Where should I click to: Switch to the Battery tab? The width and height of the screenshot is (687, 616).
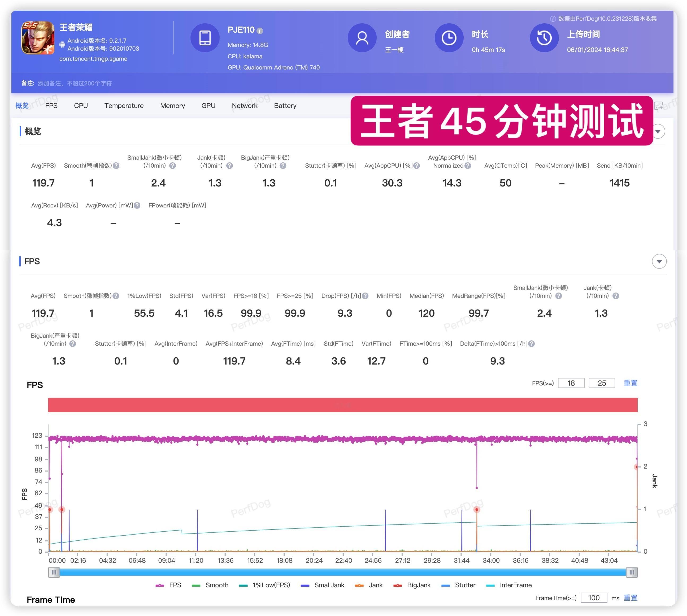(285, 106)
